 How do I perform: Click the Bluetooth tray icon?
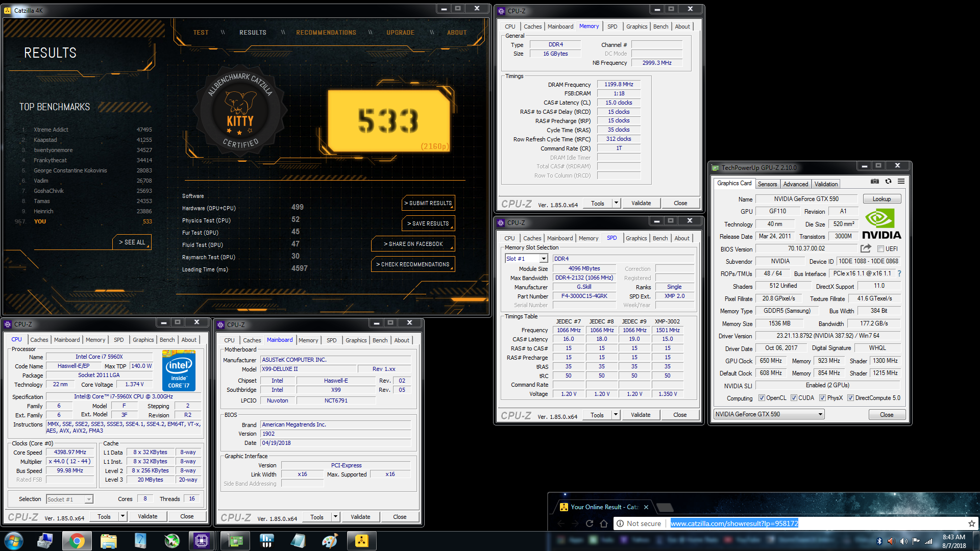coord(879,541)
